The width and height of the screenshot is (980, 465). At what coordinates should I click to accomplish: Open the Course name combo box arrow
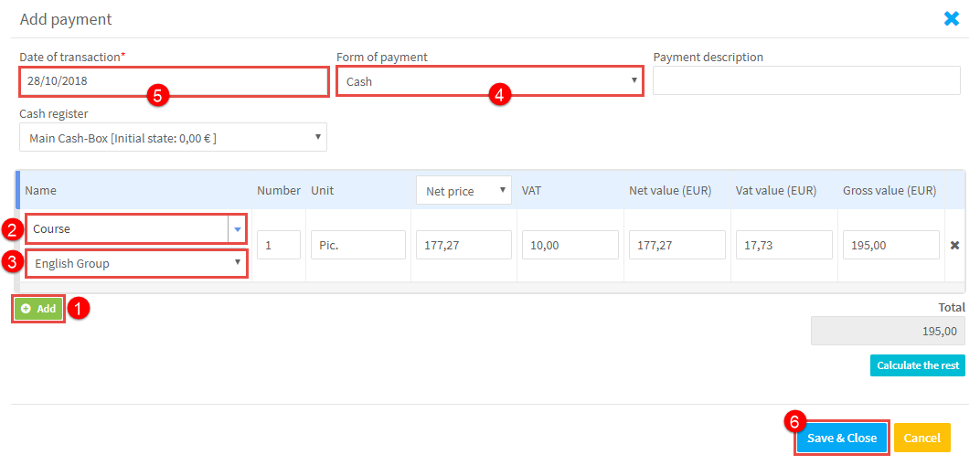238,229
